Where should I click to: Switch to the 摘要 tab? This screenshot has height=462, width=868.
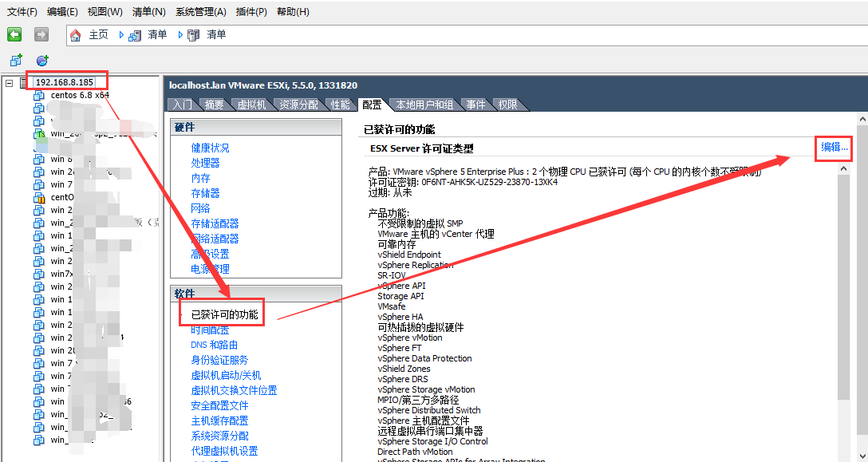pos(215,105)
